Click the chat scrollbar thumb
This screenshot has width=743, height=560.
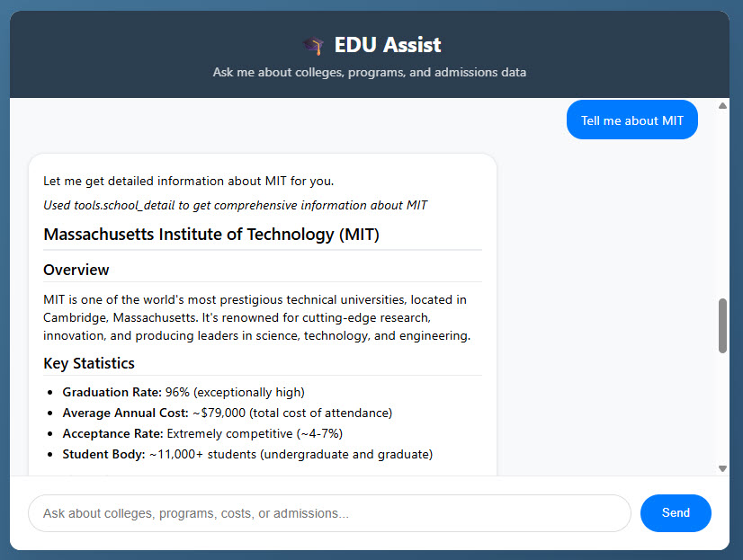[722, 325]
